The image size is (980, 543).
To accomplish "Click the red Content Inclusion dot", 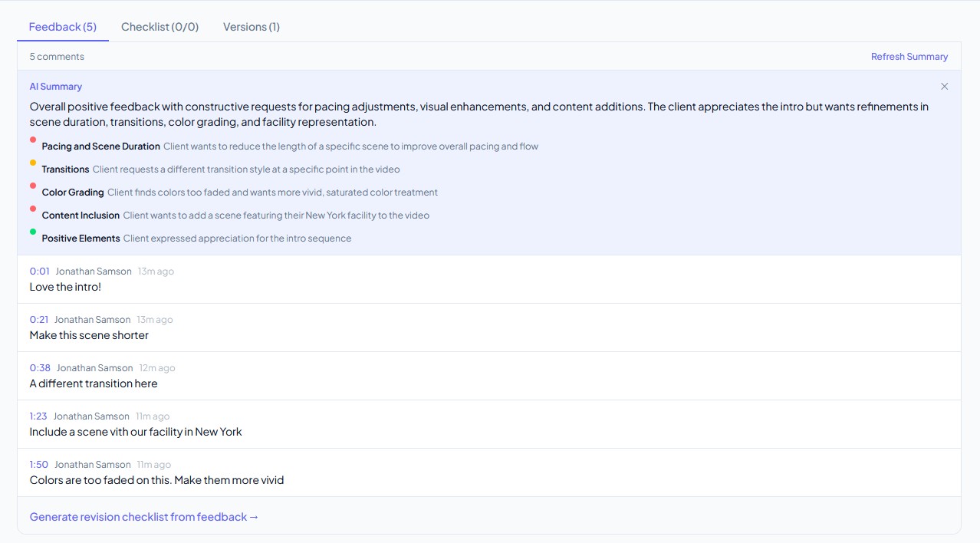I will [33, 209].
